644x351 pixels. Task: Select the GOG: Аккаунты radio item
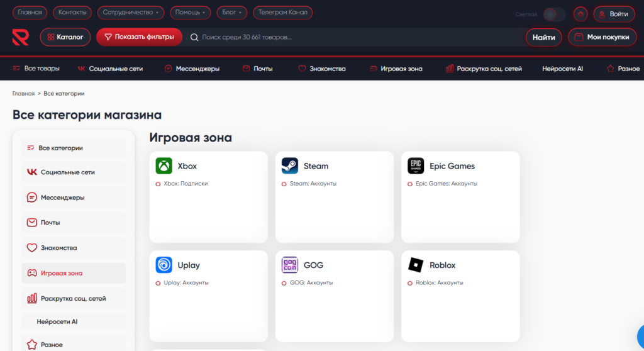pyautogui.click(x=307, y=283)
